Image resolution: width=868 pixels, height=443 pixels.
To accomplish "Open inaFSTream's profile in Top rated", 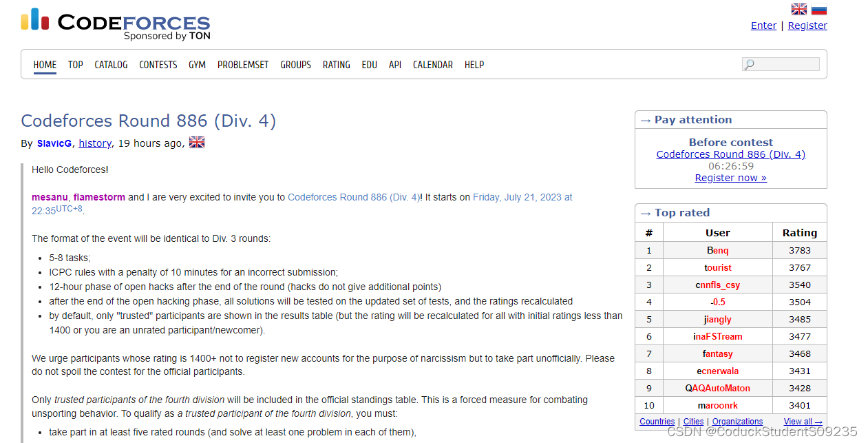I will tap(718, 337).
